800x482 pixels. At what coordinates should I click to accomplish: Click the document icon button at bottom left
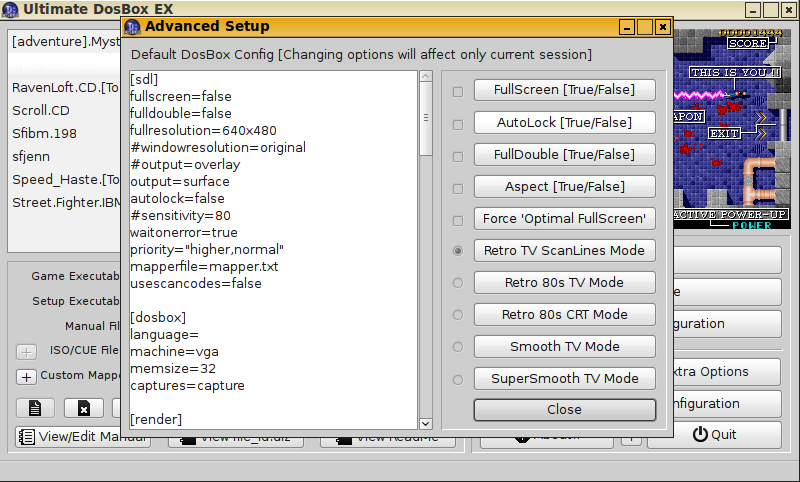[35, 408]
